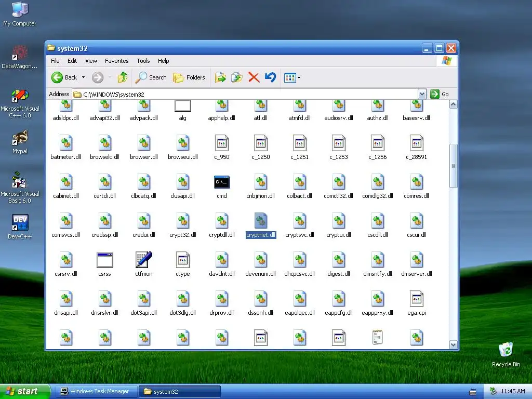The image size is (532, 399).
Task: Go up one folder level
Action: (123, 77)
